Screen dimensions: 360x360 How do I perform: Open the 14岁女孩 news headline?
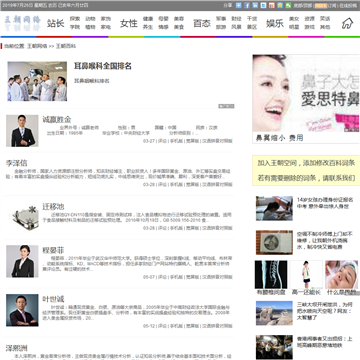pyautogui.click(x=325, y=203)
